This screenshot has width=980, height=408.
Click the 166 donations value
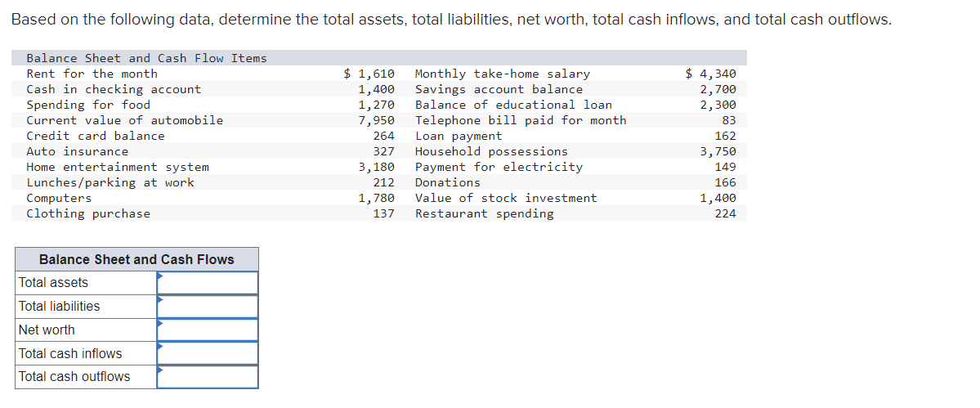pos(726,182)
